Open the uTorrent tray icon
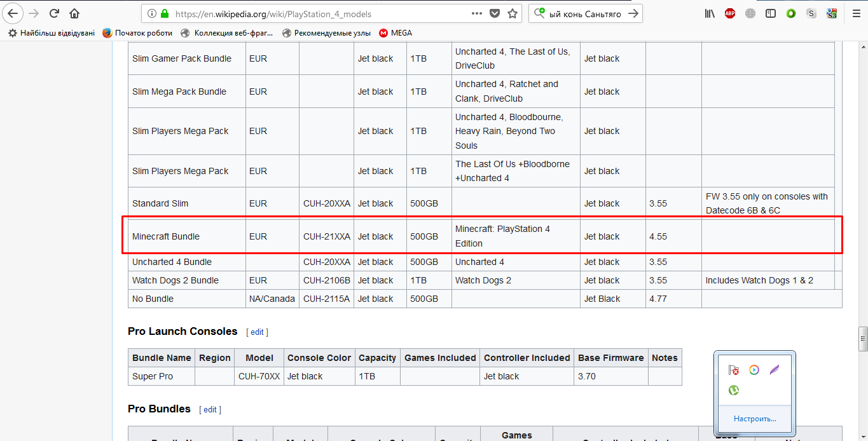 pos(734,390)
